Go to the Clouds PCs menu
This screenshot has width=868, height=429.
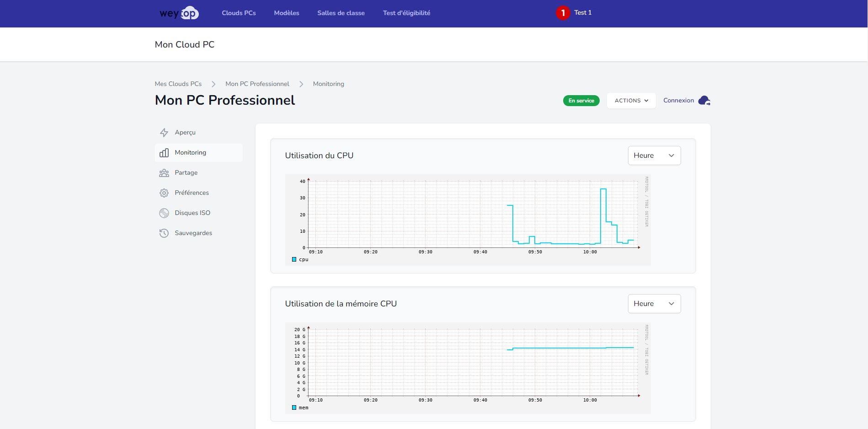click(238, 13)
